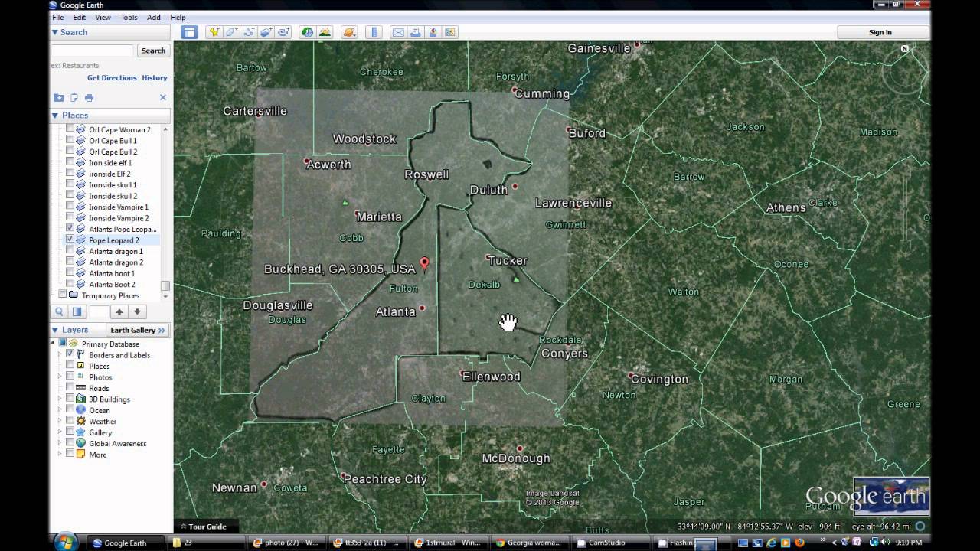Image resolution: width=980 pixels, height=551 pixels.
Task: Click the search text input field
Action: click(92, 51)
